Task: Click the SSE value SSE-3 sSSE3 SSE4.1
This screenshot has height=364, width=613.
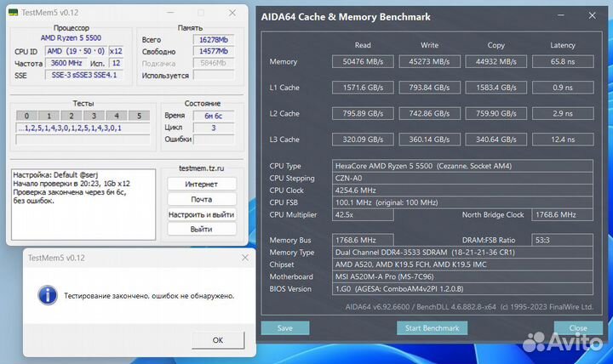Action: 84,75
